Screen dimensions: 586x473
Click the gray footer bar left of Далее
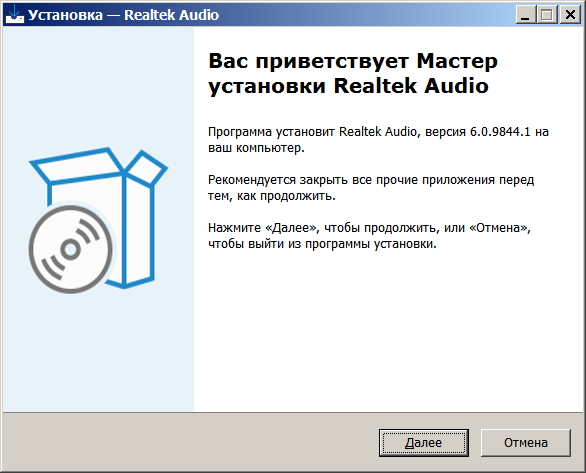pyautogui.click(x=191, y=443)
